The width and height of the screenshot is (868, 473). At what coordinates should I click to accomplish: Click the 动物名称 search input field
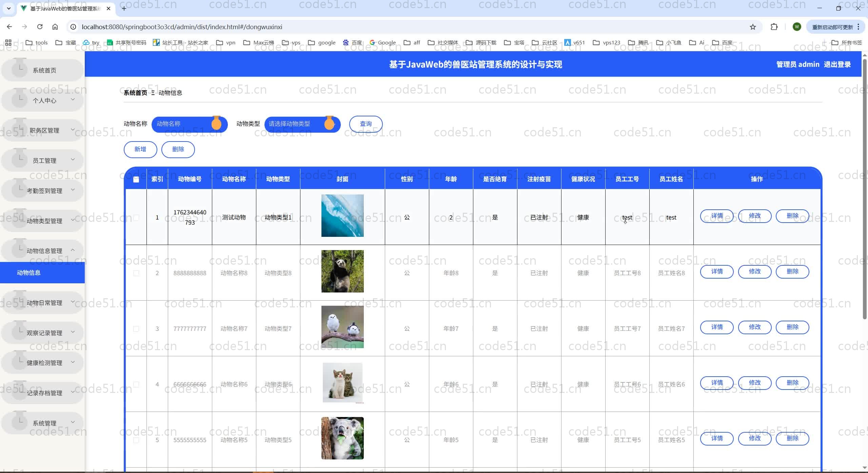point(185,124)
